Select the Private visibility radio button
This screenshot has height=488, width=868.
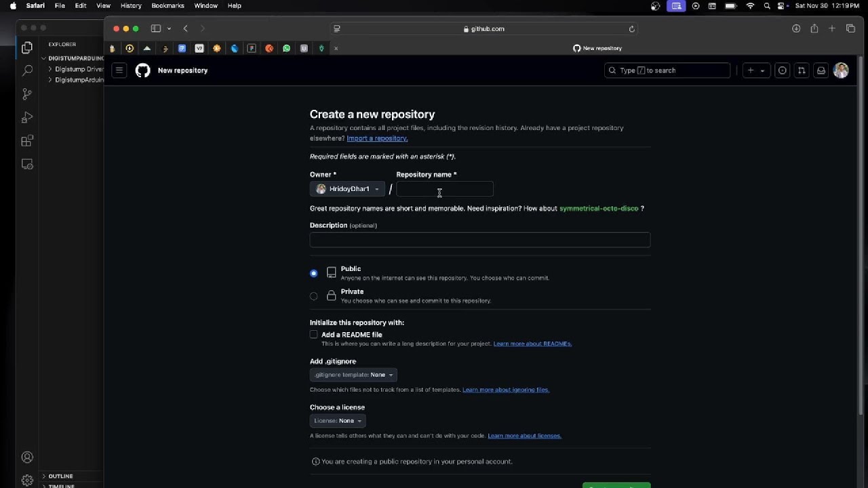pos(313,296)
